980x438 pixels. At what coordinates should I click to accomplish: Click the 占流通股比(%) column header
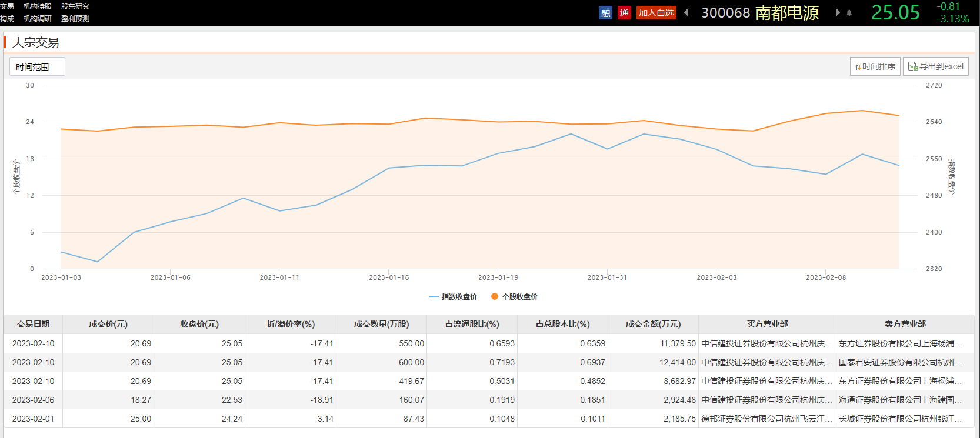(x=472, y=324)
